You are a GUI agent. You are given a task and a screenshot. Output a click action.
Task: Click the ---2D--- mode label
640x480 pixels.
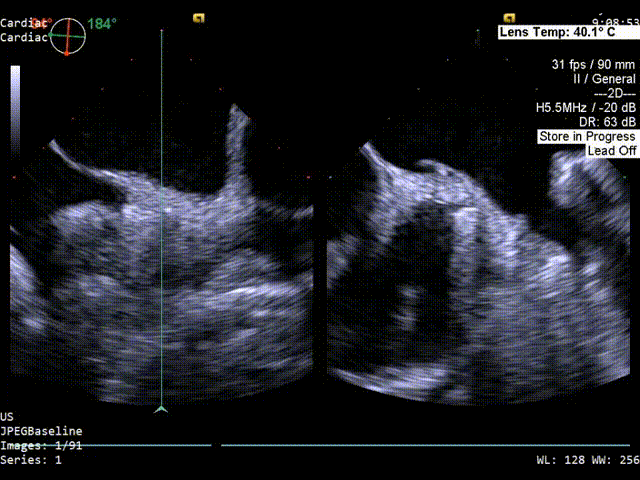coord(608,93)
